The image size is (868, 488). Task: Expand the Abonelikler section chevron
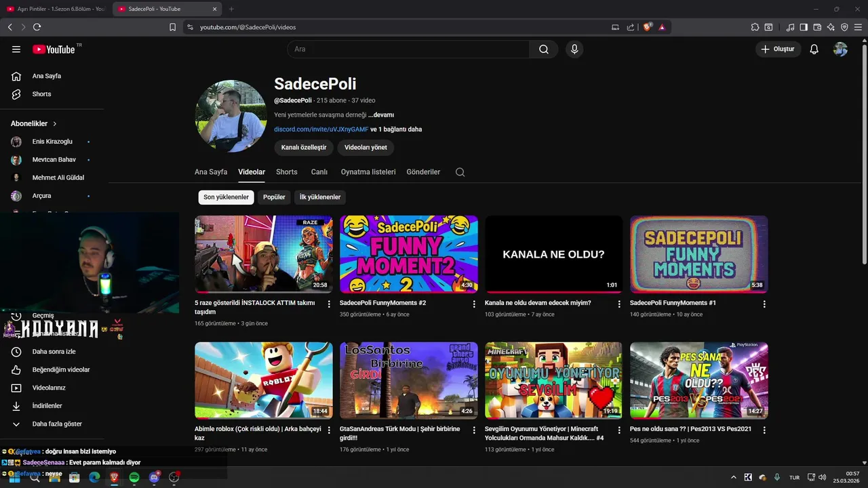point(55,124)
